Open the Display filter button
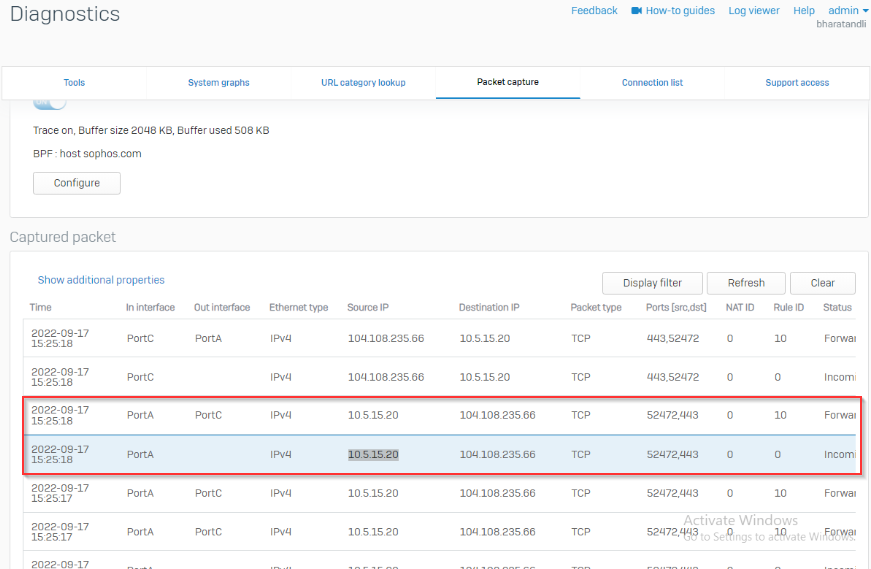Screen dimensions: 871x569 [652, 283]
